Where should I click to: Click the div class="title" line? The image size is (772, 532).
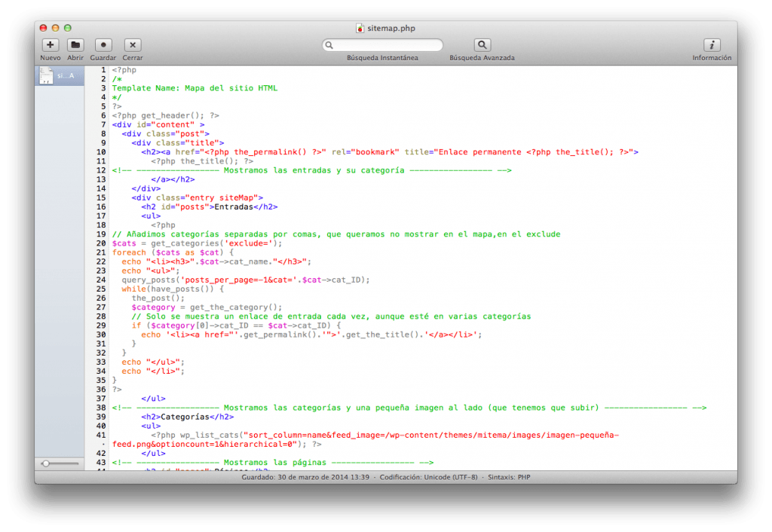click(178, 143)
